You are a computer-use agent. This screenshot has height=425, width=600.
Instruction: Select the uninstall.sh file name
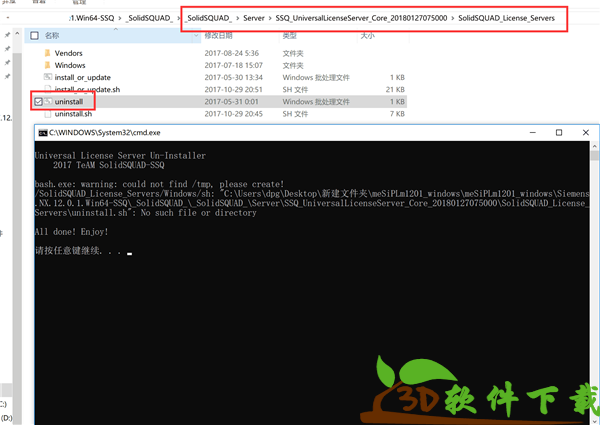(x=73, y=114)
